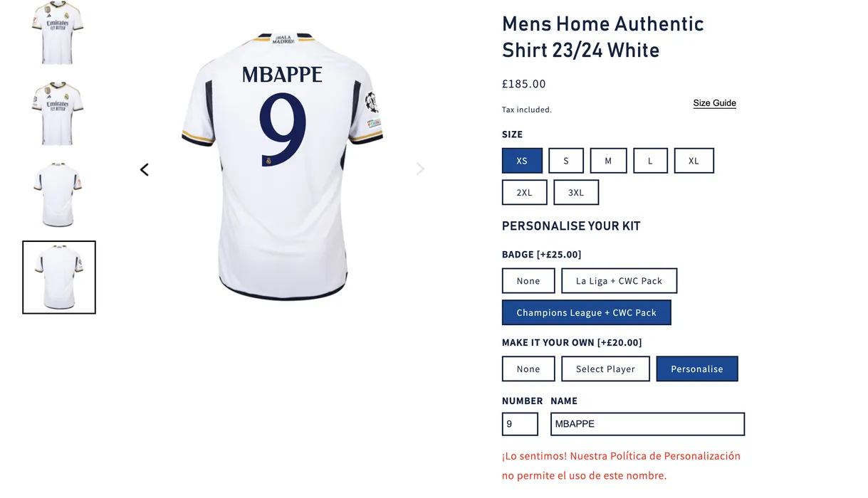View the third thumbnail showing plain back
Image resolution: width=868 pixels, height=498 pixels.
(58, 195)
